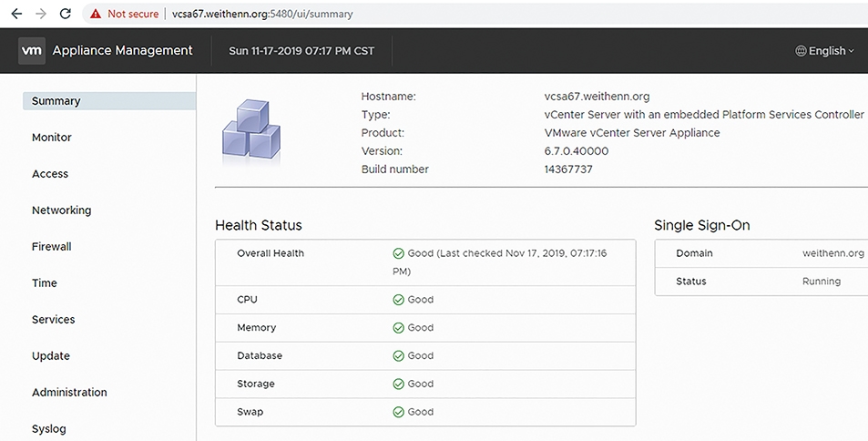Click the browser back arrow
The image size is (868, 441).
pyautogui.click(x=16, y=14)
